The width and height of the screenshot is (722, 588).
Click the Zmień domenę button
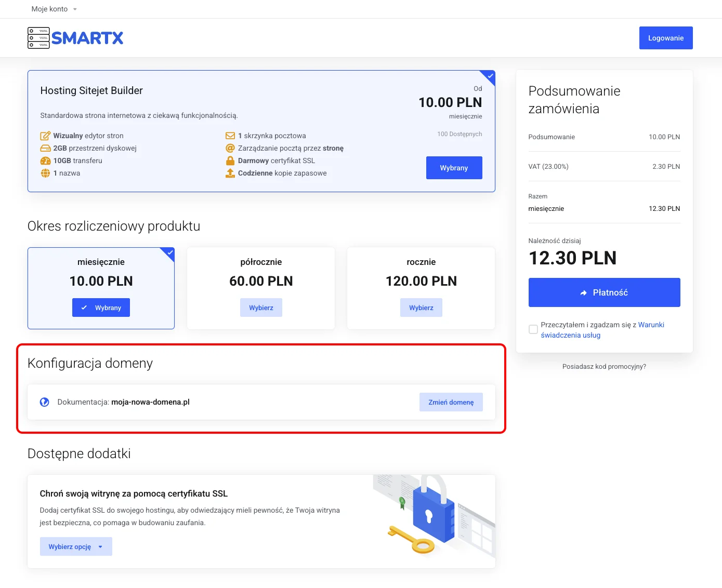coord(451,402)
